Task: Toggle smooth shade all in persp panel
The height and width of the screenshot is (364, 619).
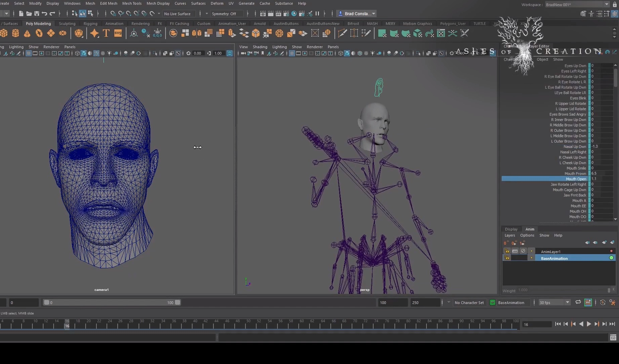Action: pos(347,53)
